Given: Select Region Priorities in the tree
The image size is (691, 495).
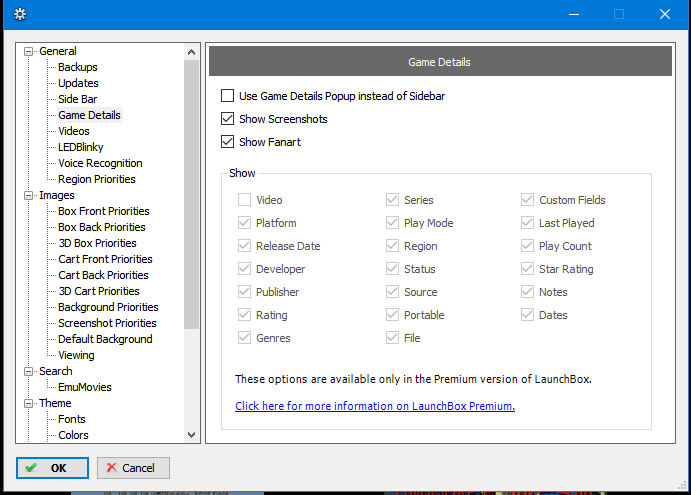Looking at the screenshot, I should (x=97, y=179).
